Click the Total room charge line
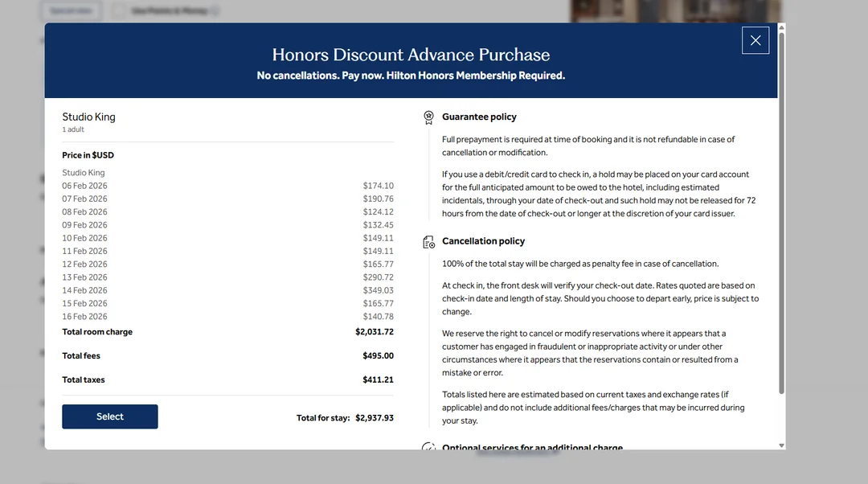The width and height of the screenshot is (868, 484). click(227, 332)
